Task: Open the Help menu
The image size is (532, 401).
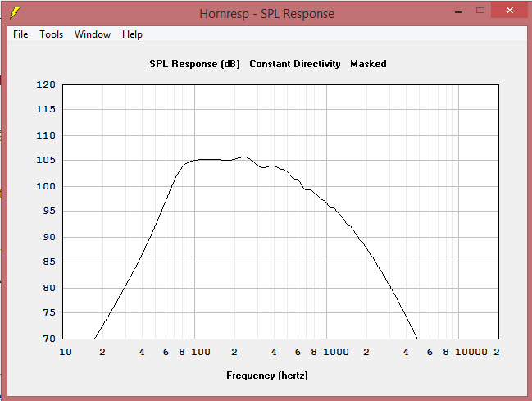Action: click(x=132, y=34)
